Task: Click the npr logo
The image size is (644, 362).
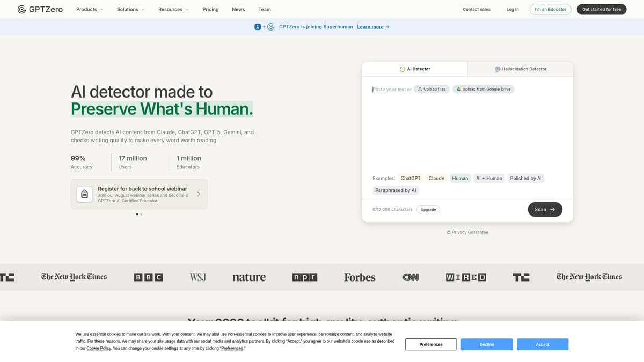Action: 305,277
